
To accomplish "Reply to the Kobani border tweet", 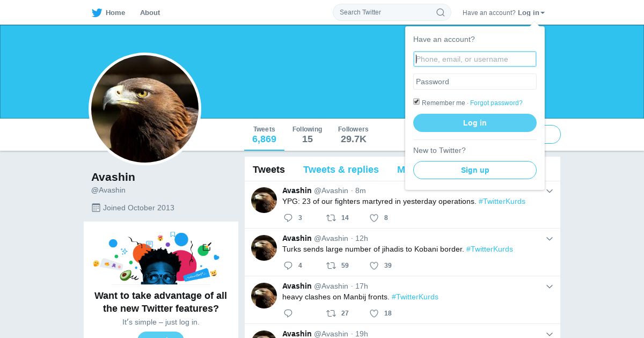I will click(288, 266).
